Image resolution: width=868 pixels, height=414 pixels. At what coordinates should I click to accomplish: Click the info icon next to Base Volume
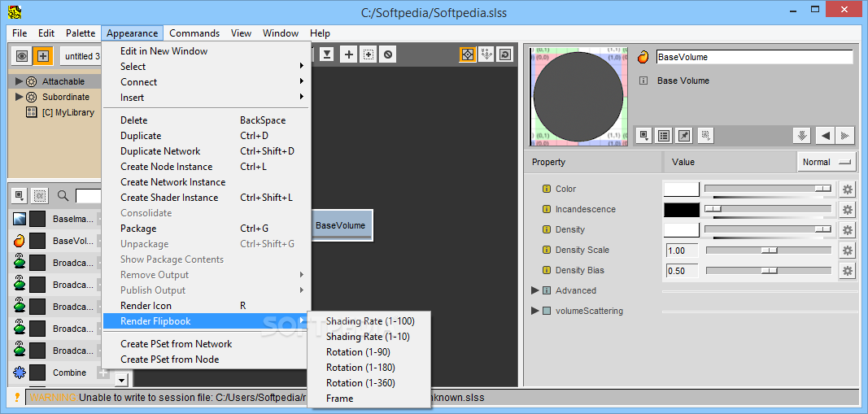click(x=643, y=81)
